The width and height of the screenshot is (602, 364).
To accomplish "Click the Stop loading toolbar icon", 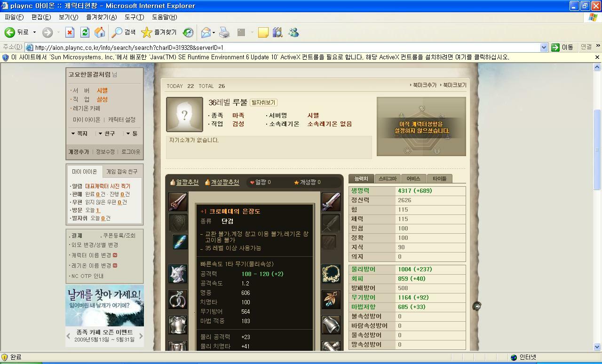I will [x=70, y=32].
